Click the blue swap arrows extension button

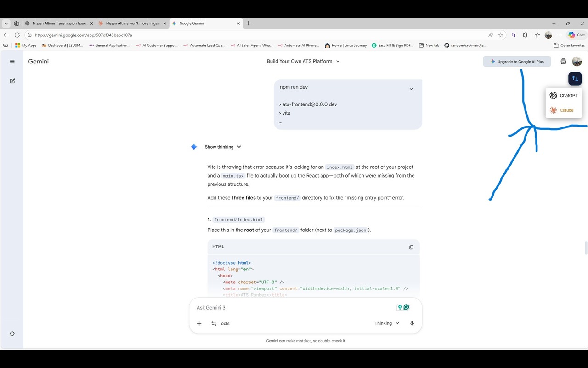575,79
